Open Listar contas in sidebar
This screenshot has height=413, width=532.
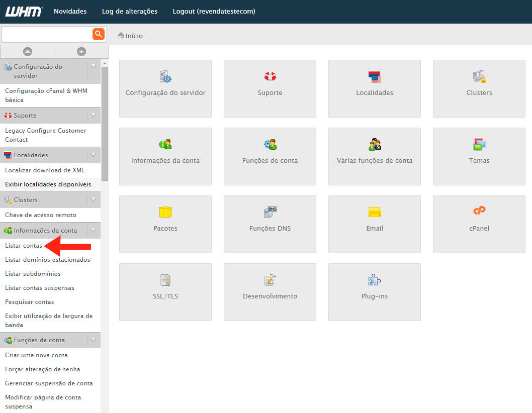[x=24, y=246]
